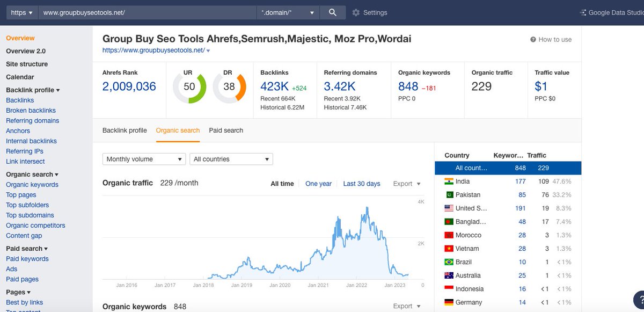Viewport: 644px width, 312px height.
Task: Open Content gap report
Action: click(x=24, y=236)
